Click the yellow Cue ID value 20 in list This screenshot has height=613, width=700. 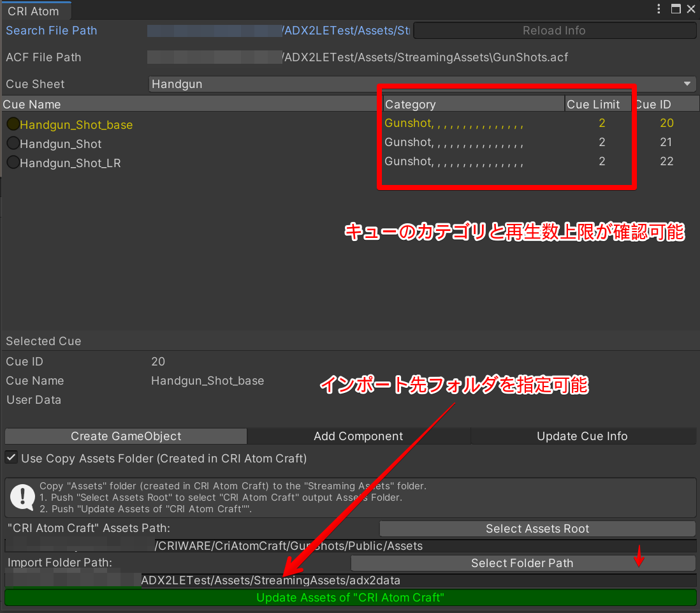click(x=666, y=123)
